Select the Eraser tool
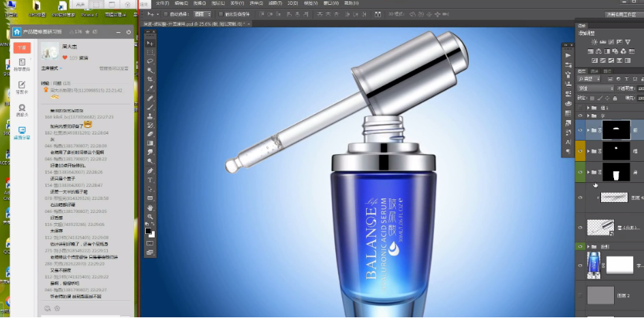 (x=151, y=134)
